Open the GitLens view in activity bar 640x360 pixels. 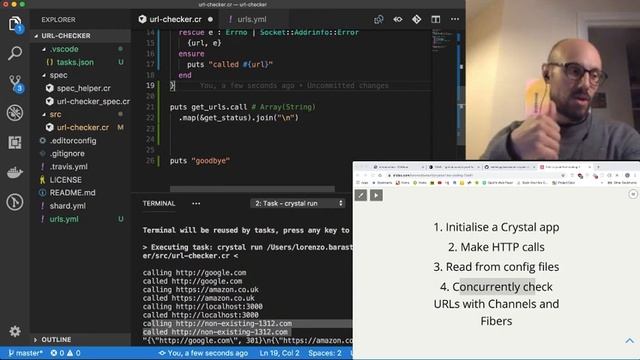15,202
